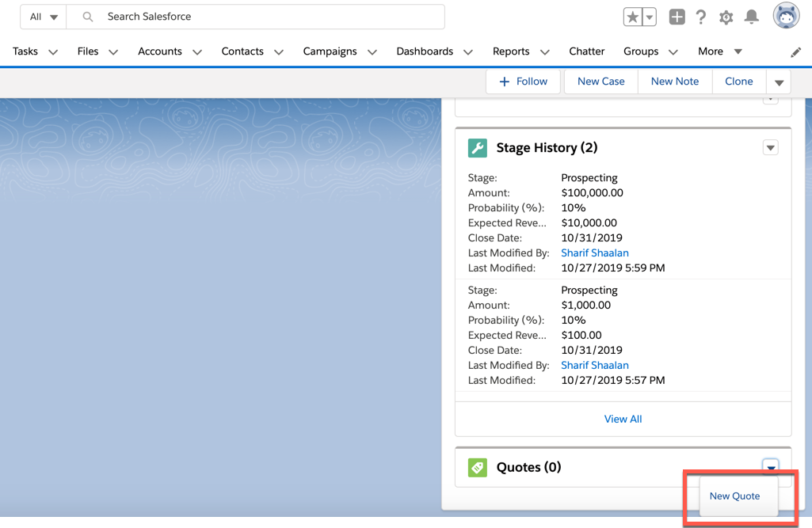Go to the Contacts tab

(x=242, y=51)
